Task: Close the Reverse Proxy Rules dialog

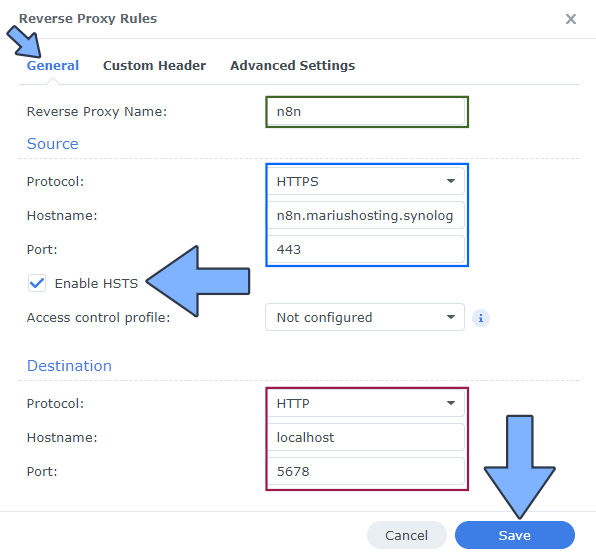Action: click(571, 19)
